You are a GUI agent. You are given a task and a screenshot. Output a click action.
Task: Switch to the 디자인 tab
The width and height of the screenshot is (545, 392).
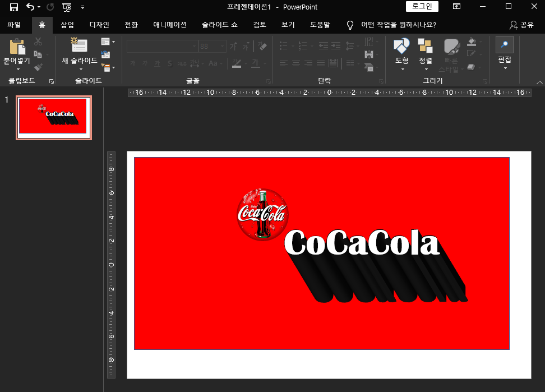pyautogui.click(x=99, y=25)
